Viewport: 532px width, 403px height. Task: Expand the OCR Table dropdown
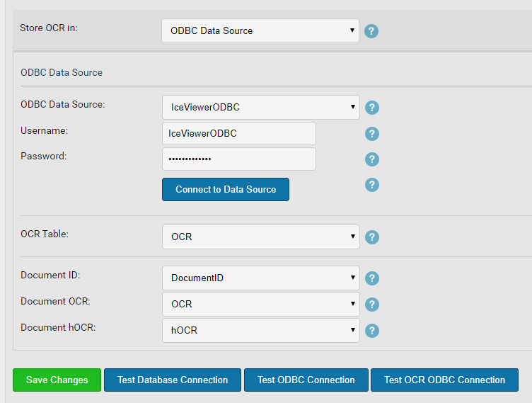click(x=261, y=237)
